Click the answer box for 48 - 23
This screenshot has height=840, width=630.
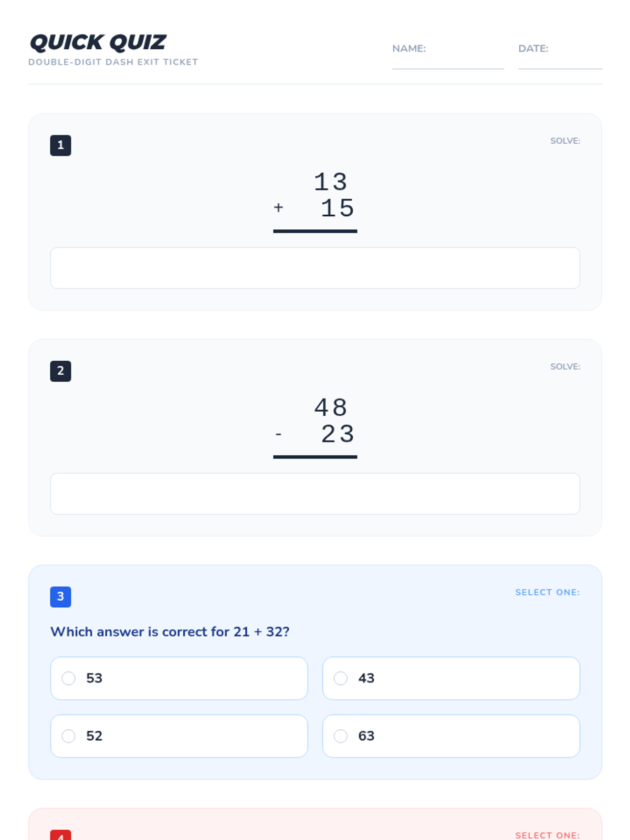pos(315,494)
